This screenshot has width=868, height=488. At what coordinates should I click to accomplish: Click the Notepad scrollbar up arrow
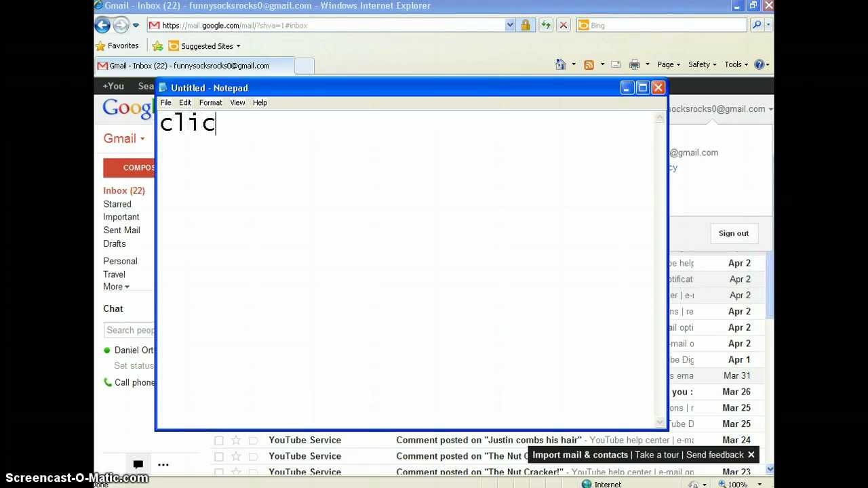pos(659,117)
